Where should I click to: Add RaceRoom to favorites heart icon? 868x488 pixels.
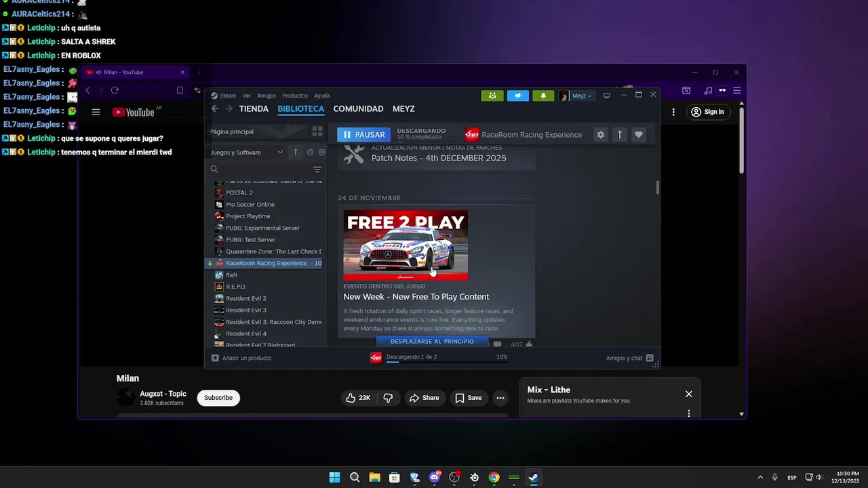pyautogui.click(x=638, y=135)
